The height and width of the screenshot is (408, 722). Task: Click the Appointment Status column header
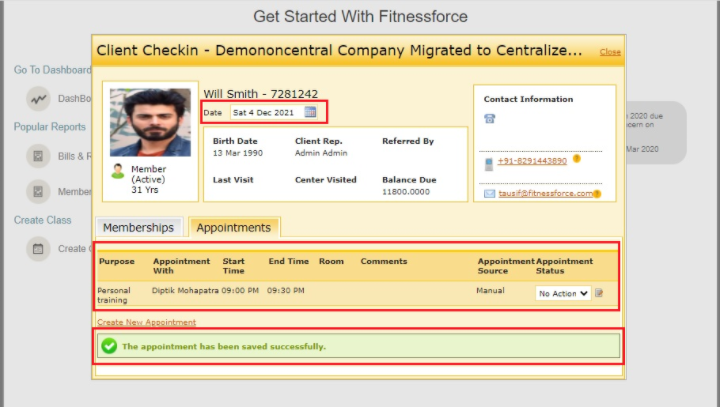[x=564, y=266]
